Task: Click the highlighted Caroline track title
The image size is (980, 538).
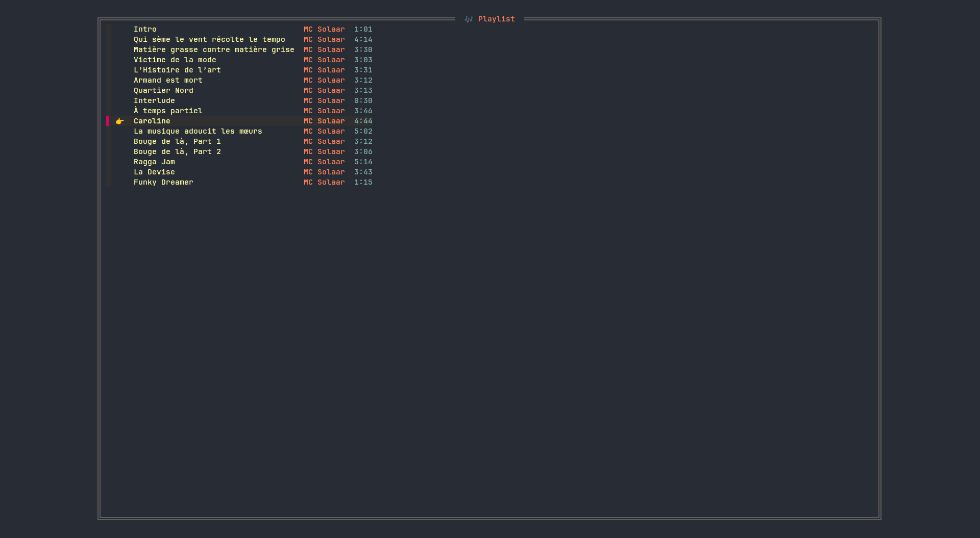Action: [152, 121]
